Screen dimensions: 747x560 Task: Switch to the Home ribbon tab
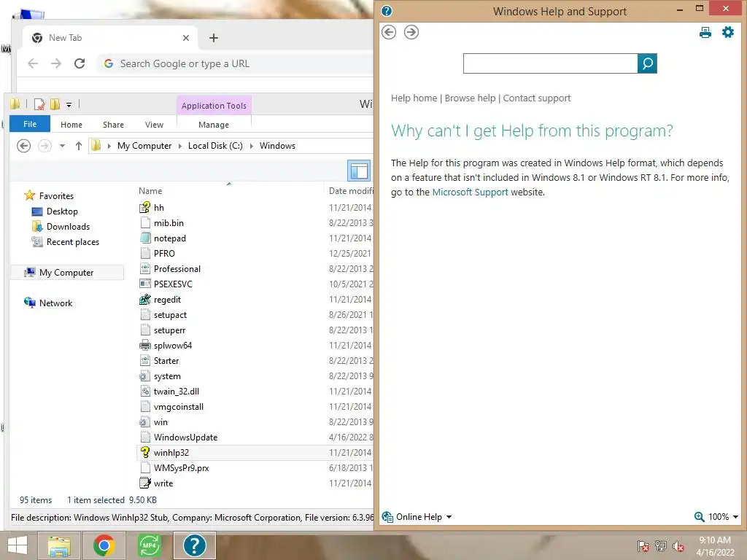pyautogui.click(x=71, y=125)
